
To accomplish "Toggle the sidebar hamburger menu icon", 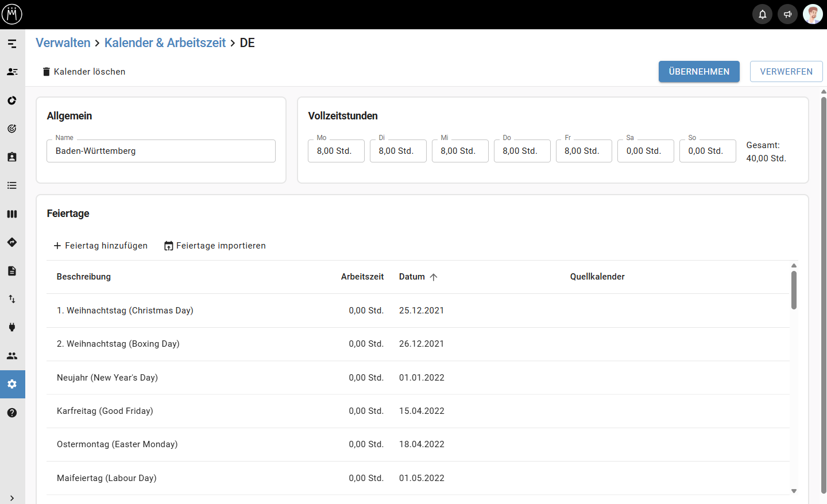I will click(x=12, y=44).
